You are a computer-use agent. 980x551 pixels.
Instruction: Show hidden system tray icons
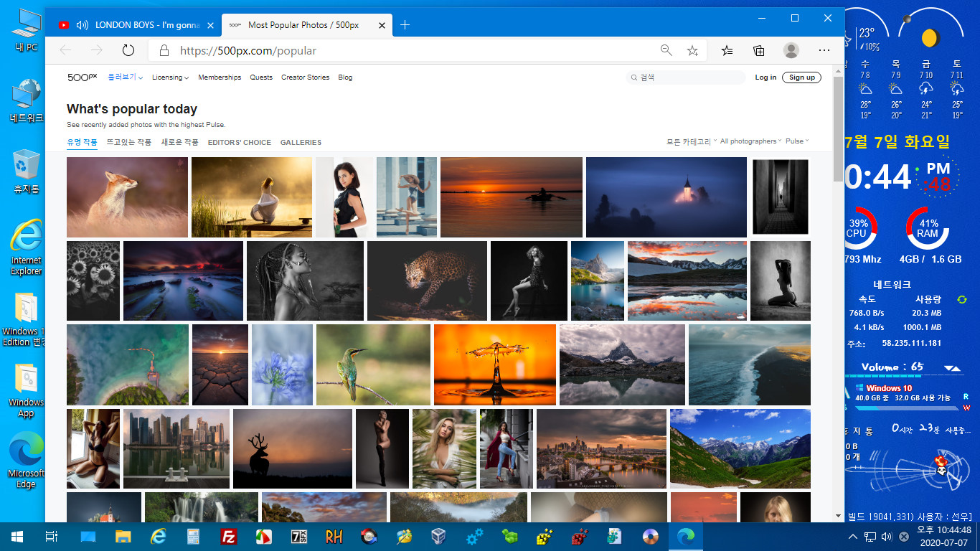click(853, 537)
